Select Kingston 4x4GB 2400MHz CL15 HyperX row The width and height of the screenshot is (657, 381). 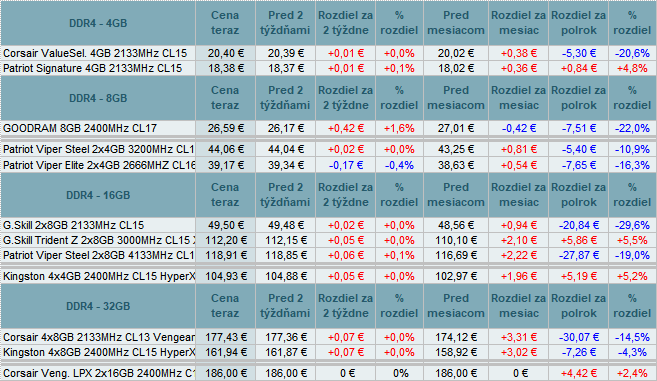[x=328, y=276]
